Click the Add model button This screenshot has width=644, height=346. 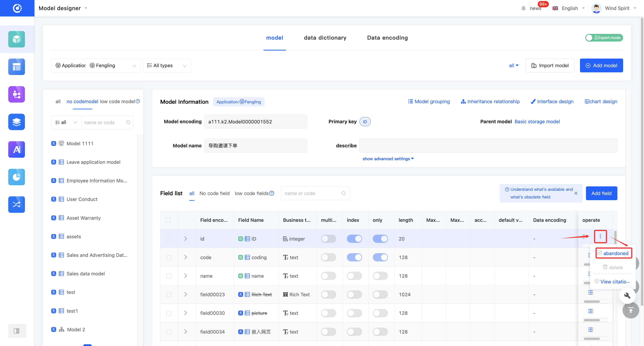pos(601,65)
